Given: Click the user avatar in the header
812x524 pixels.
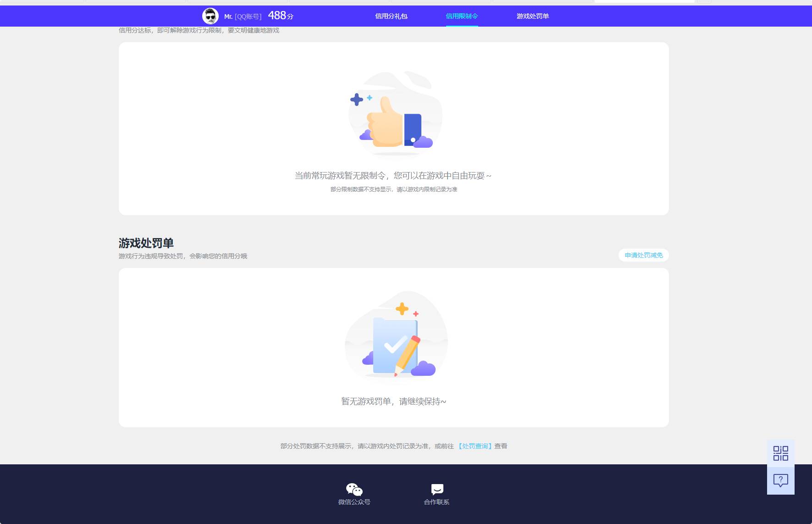Looking at the screenshot, I should [210, 16].
